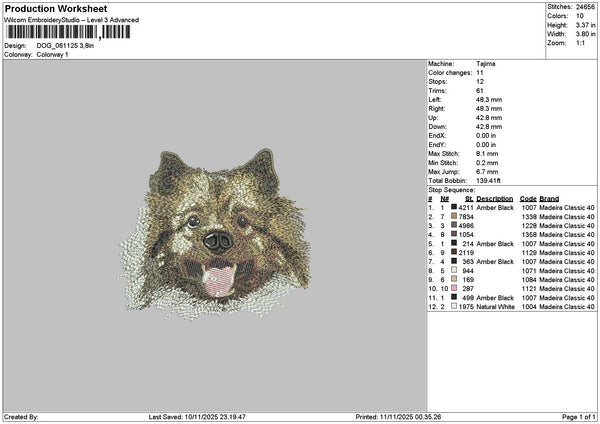Click the Natural White swatch in stop 12

454,306
